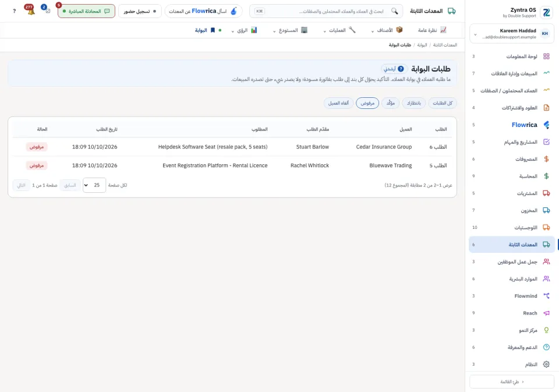Open request الطلب 6 row
Image resolution: width=559 pixels, height=392 pixels.
pos(232,147)
